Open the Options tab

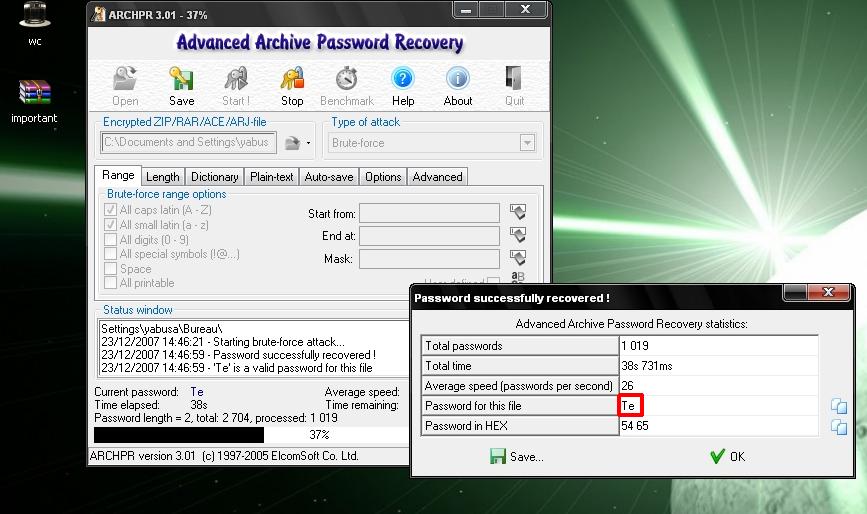tap(383, 177)
